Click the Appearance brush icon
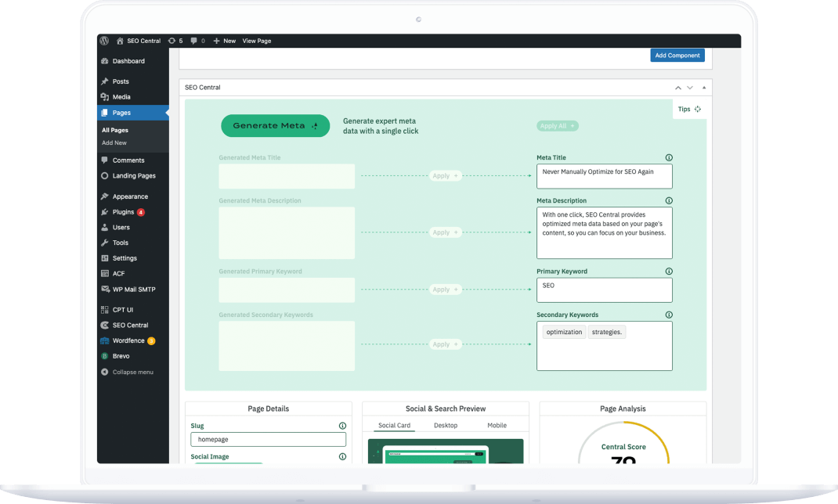Image resolution: width=838 pixels, height=504 pixels. pos(105,196)
